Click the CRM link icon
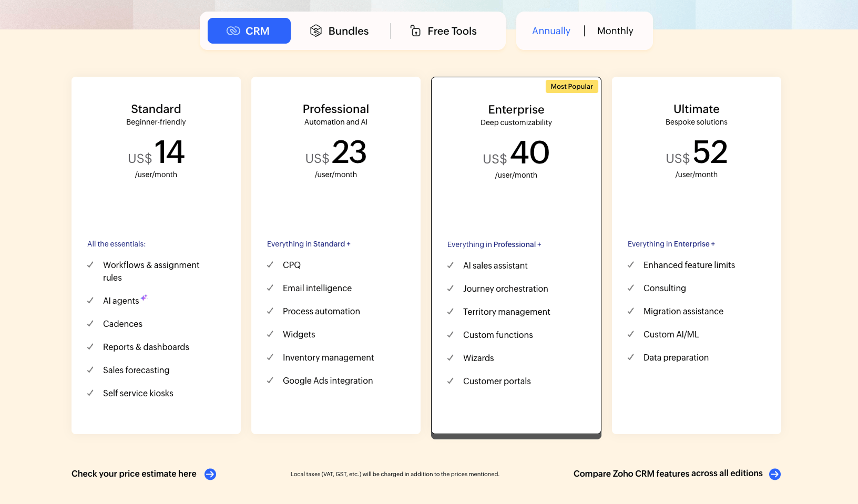Screen dimensions: 858x504 [233, 31]
